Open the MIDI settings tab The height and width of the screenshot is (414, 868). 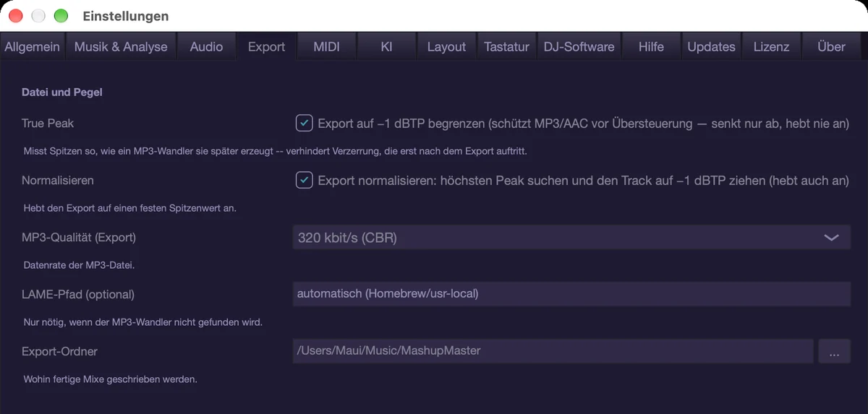tap(326, 46)
